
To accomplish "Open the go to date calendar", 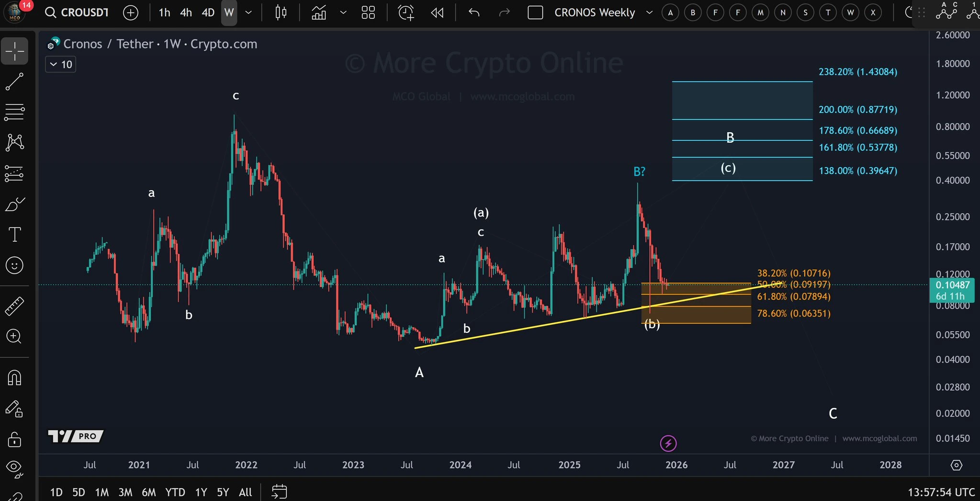I will click(279, 492).
